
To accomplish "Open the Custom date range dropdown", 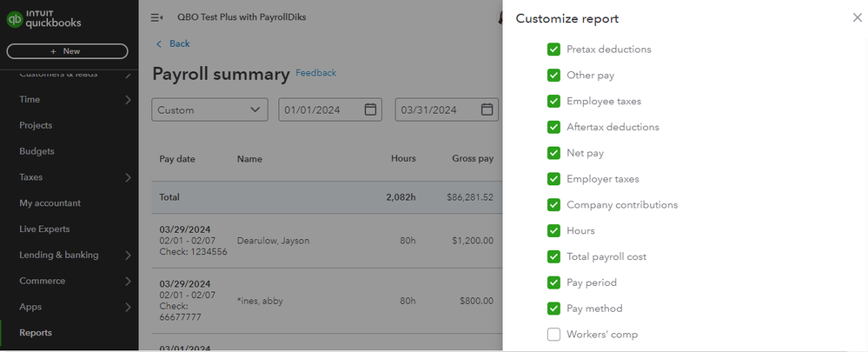I will point(209,110).
